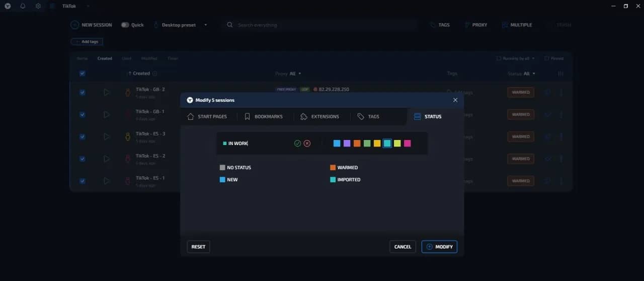Screen dimensions: 644x281
Task: Click the MODIFY button
Action: click(439, 247)
